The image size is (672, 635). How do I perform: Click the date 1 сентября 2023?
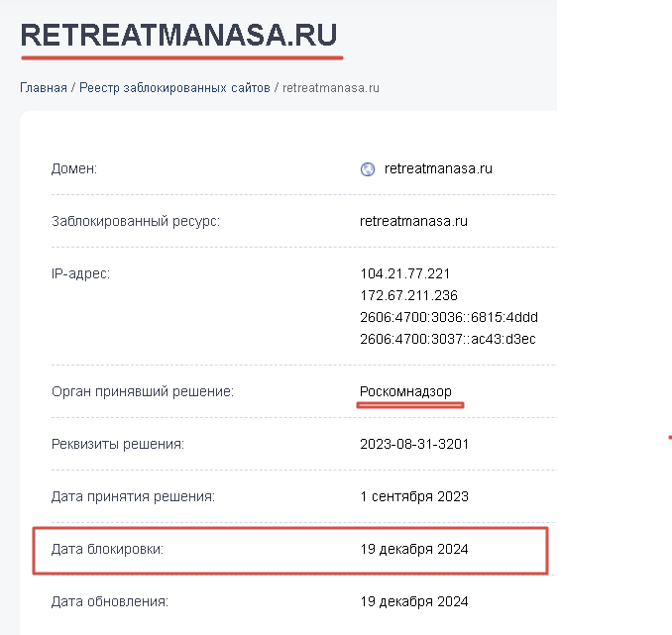pyautogui.click(x=414, y=496)
